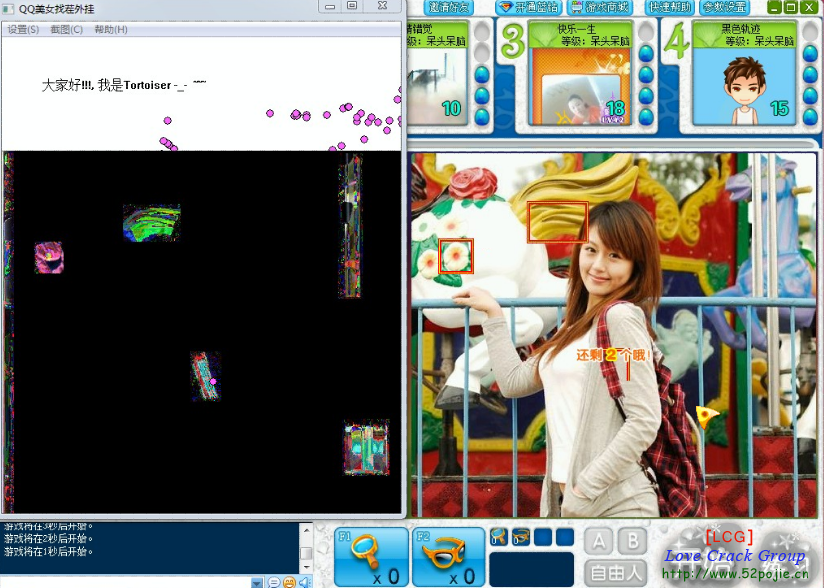
Task: Click the highlighted golden mane difference in picture
Action: click(558, 222)
